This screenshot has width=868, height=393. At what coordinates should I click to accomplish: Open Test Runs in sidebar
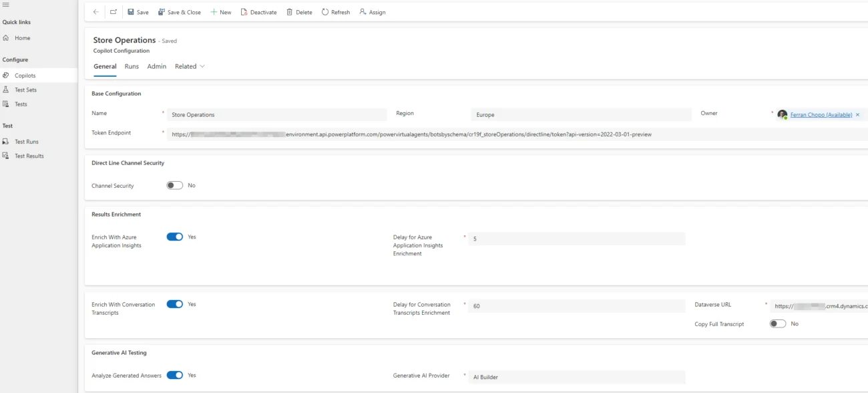pos(27,142)
